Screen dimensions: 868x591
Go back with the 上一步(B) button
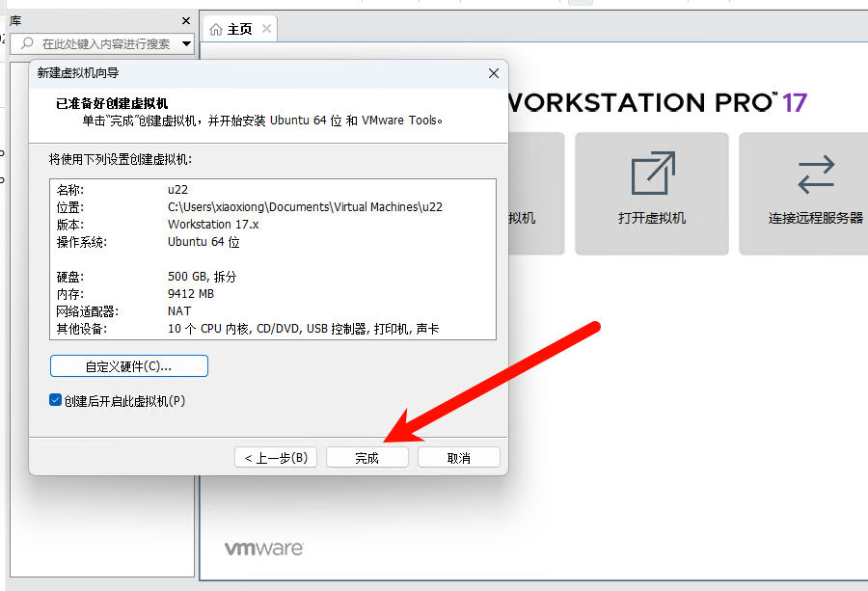[x=276, y=458]
